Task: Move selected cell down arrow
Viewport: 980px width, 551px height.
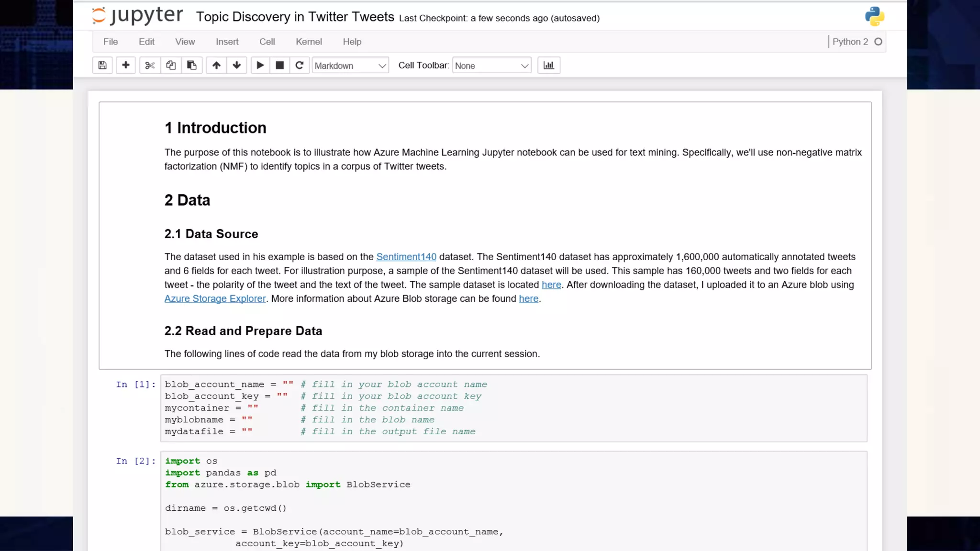Action: [x=236, y=66]
